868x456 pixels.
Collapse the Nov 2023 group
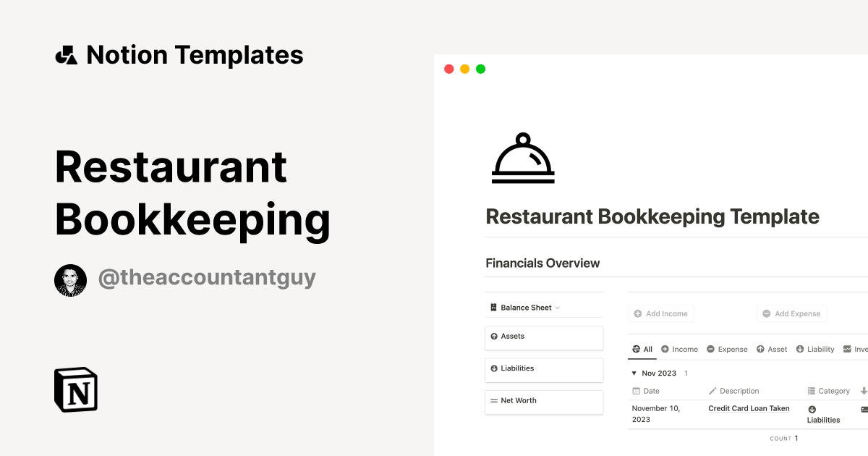(635, 373)
